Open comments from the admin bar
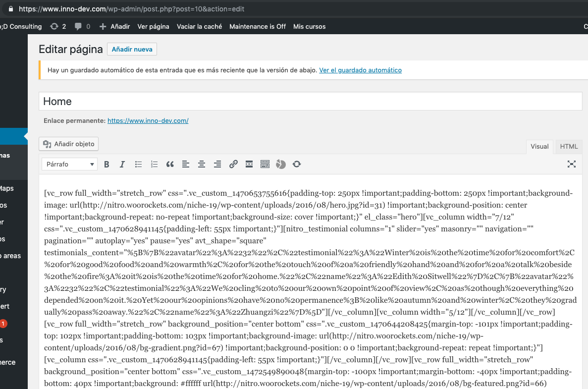 point(83,26)
